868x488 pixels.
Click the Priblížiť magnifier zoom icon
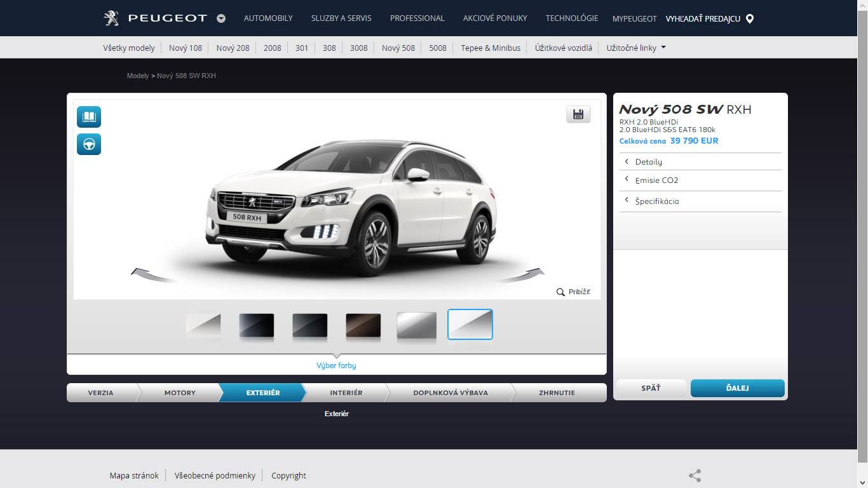tap(560, 292)
